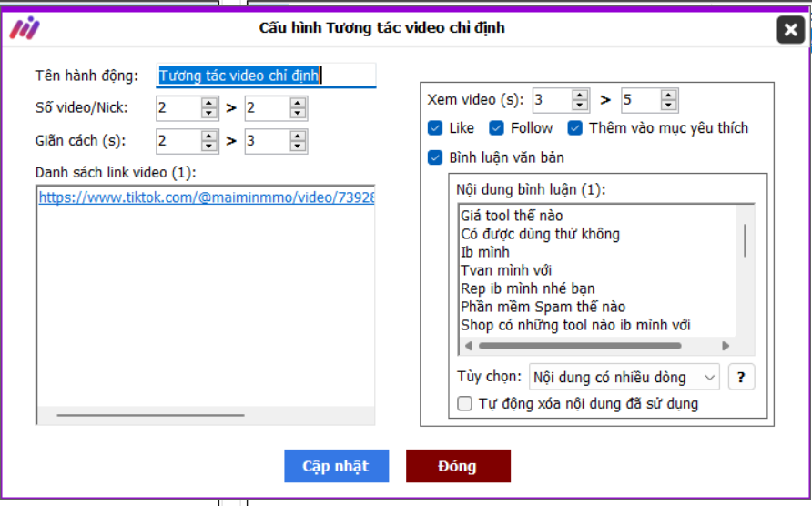Image resolution: width=812 pixels, height=506 pixels.
Task: Increase the first Giãn cách value
Action: point(209,137)
